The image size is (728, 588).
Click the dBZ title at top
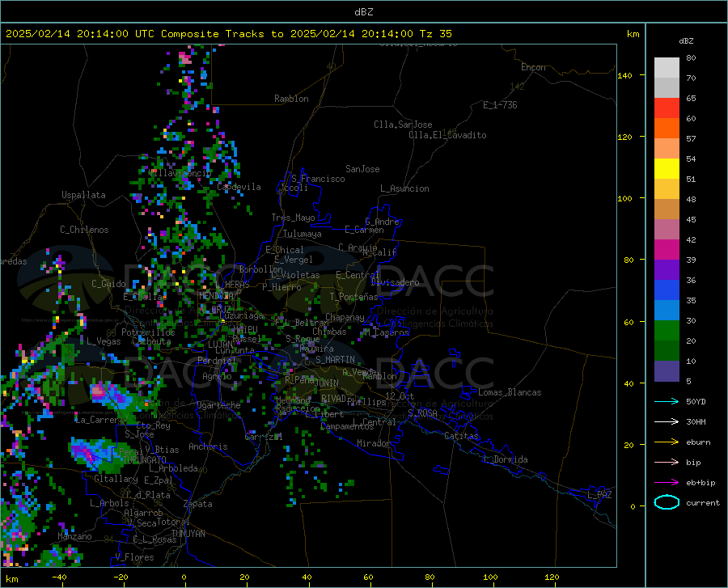(x=363, y=12)
